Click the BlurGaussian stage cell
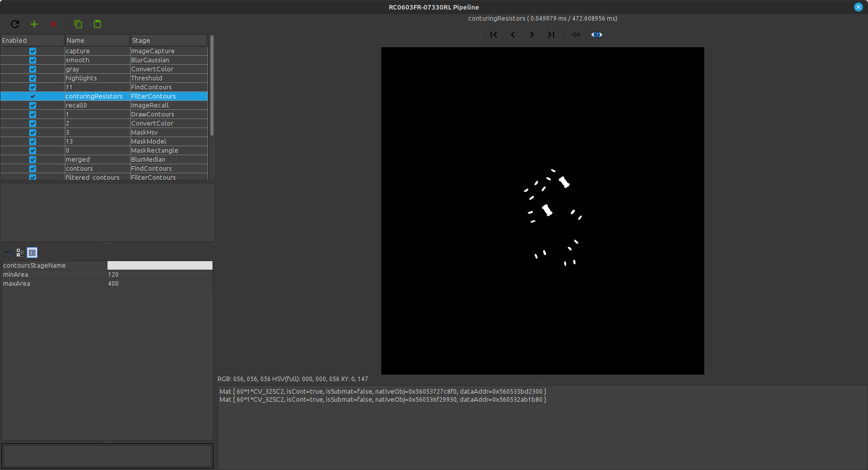The image size is (868, 470). click(x=169, y=60)
